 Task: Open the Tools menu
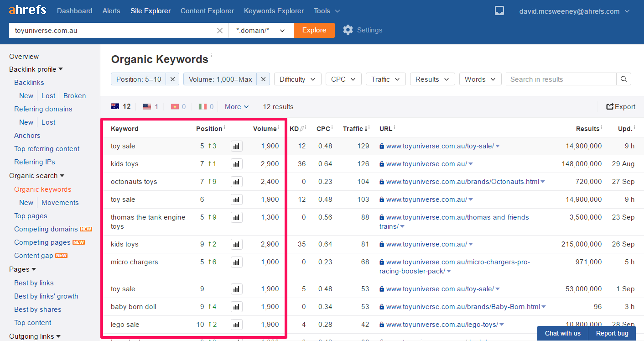coord(327,11)
